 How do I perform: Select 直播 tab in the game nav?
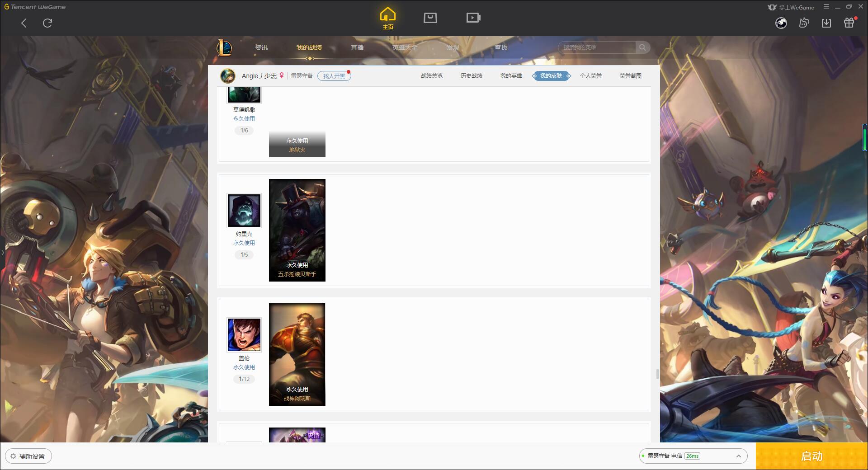(357, 47)
